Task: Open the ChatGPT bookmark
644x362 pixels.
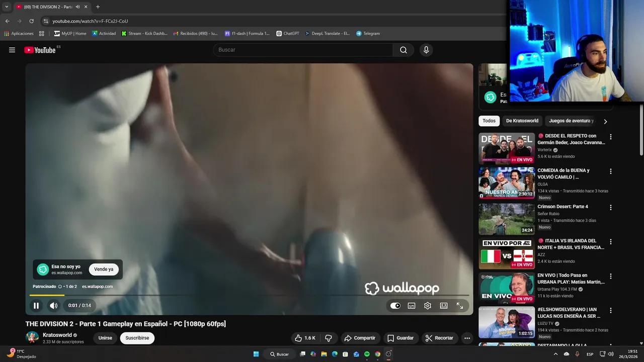Action: (288, 34)
